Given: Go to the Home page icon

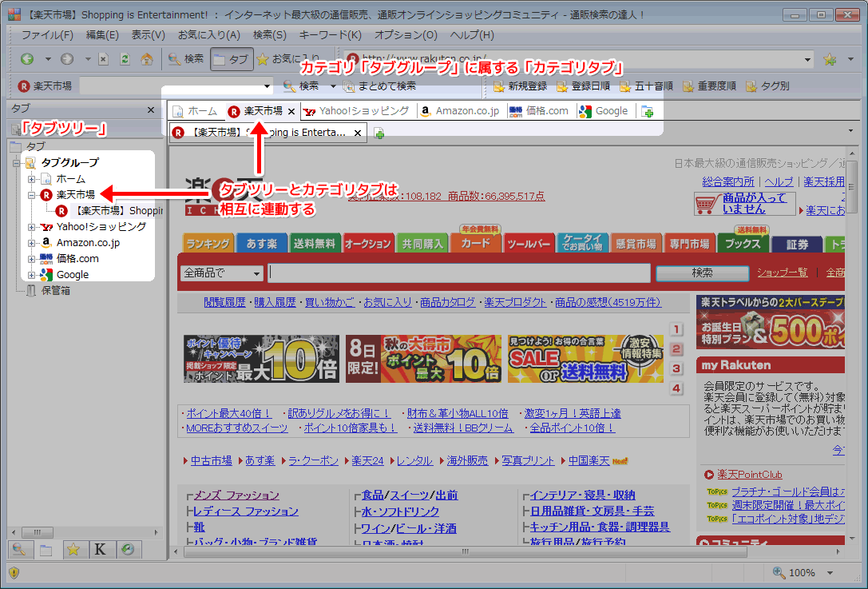Looking at the screenshot, I should coord(147,58).
